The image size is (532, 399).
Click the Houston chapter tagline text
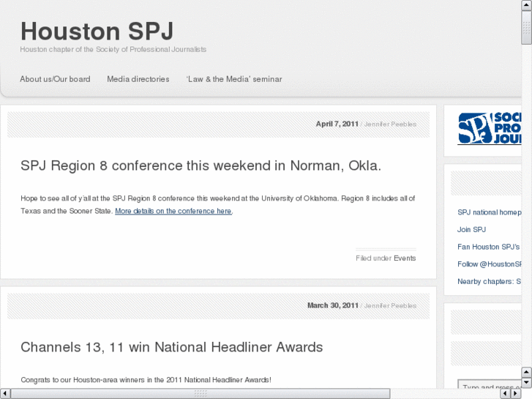pyautogui.click(x=113, y=49)
